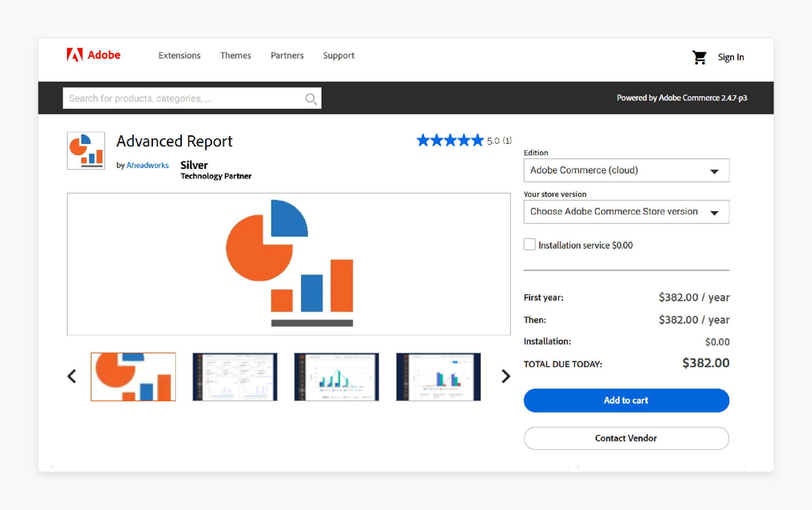Select the second dashboard thumbnail
The width and height of the screenshot is (812, 510).
tap(235, 377)
